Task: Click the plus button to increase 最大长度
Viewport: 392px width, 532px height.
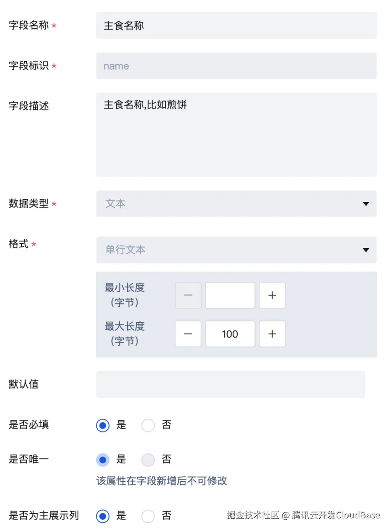Action: pos(272,334)
